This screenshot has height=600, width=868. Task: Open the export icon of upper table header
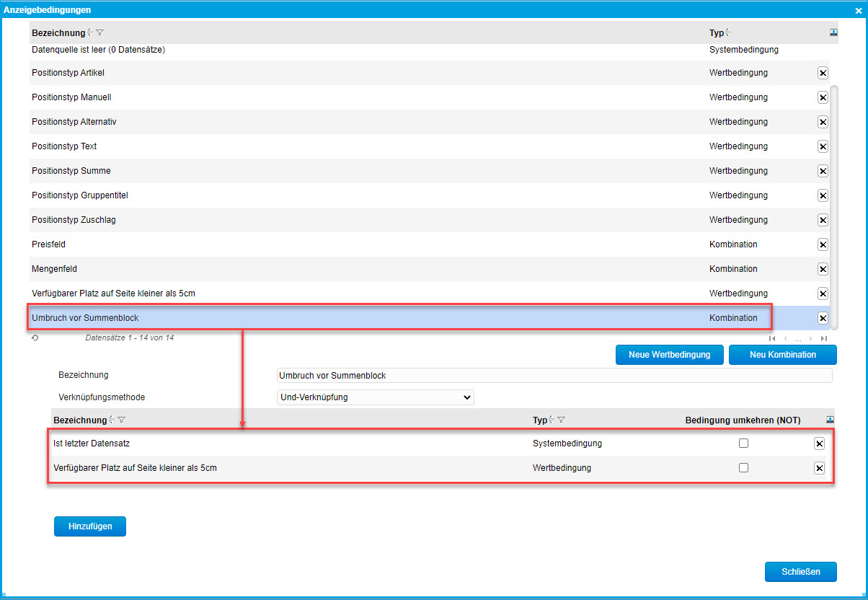pos(833,32)
